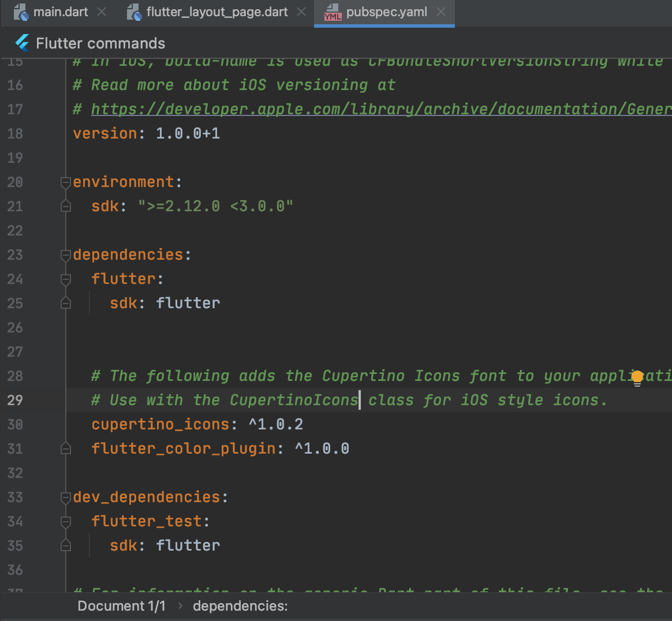Click the cupertino_icons version ^1.0.2
Viewport: 672px width, 621px height.
[x=275, y=424]
